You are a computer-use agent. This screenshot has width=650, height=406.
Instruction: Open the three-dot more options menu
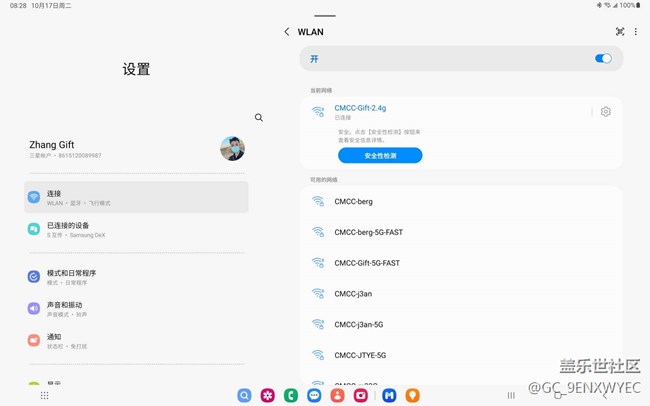tap(636, 32)
